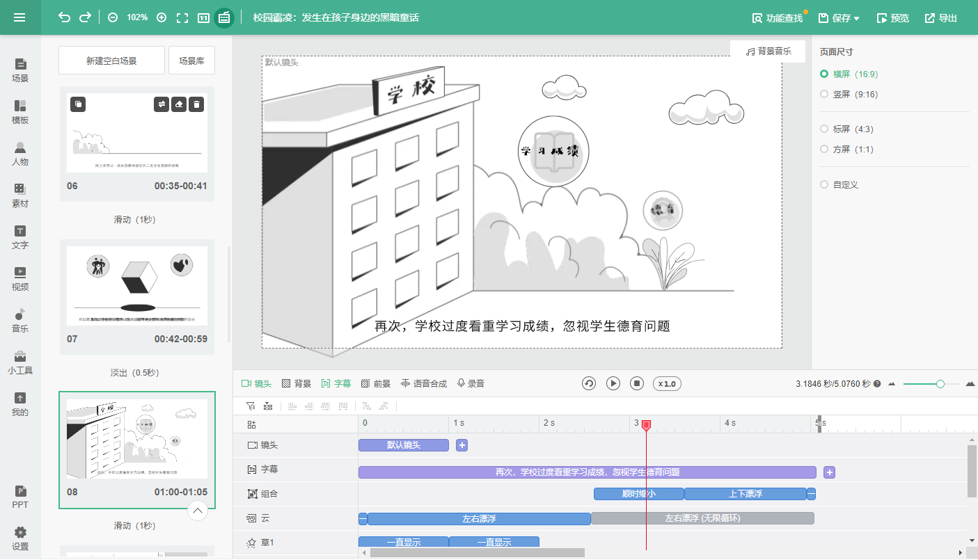Open the 场景库 scene library
This screenshot has width=978, height=560.
coord(191,61)
